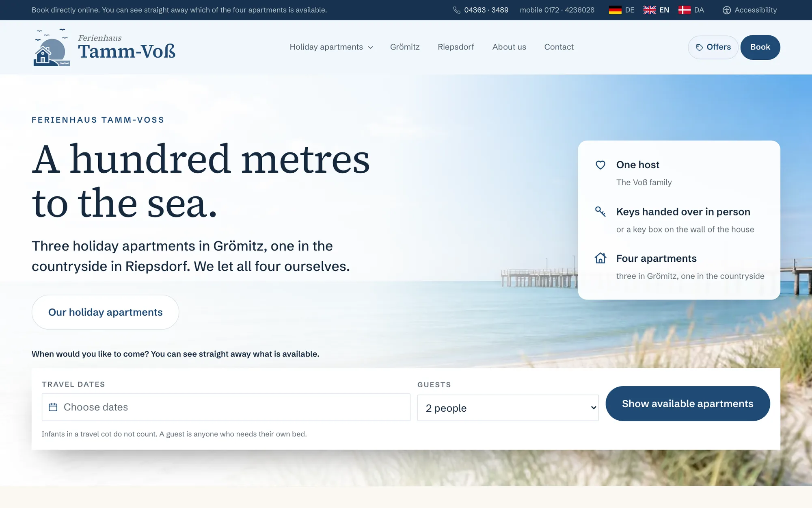Click the calendar icon in travel dates
Viewport: 812px width, 508px height.
(x=53, y=407)
